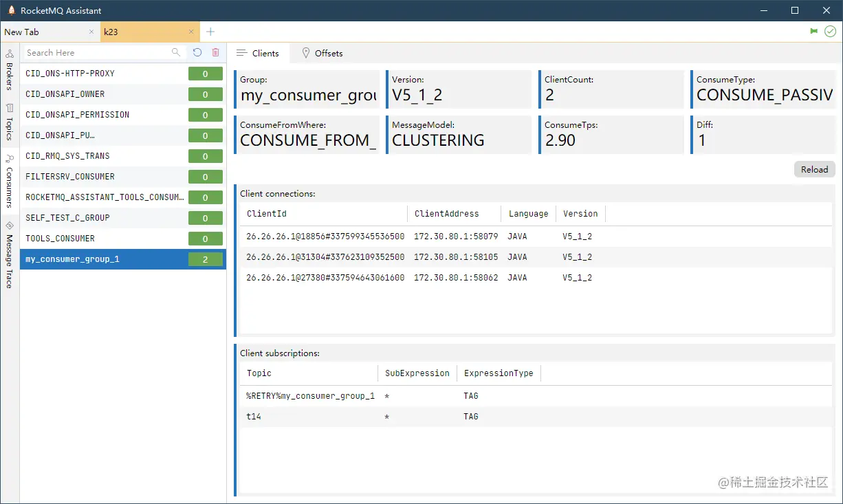
Task: Select client row 26.26.26.1@31304
Action: point(535,257)
